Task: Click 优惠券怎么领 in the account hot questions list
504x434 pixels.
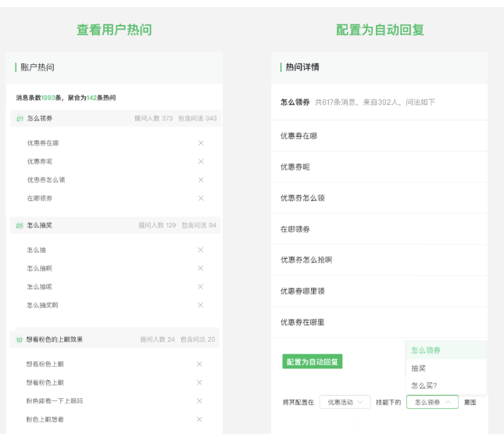Action: point(46,180)
